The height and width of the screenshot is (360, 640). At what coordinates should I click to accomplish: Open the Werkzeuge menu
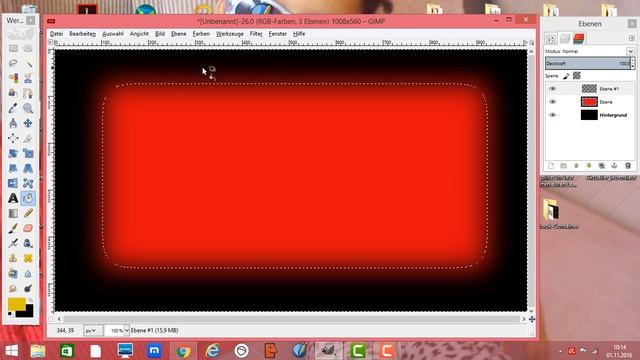click(229, 34)
